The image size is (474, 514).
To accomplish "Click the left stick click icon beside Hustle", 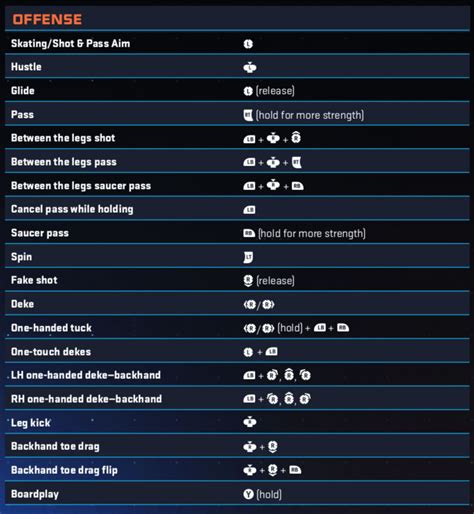I will pos(250,67).
